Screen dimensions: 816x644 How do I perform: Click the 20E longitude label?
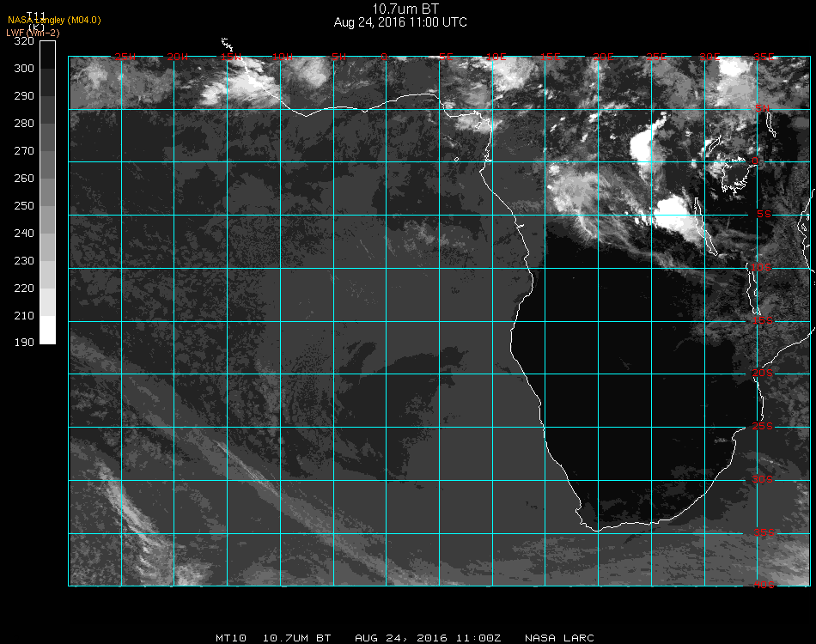pos(603,57)
